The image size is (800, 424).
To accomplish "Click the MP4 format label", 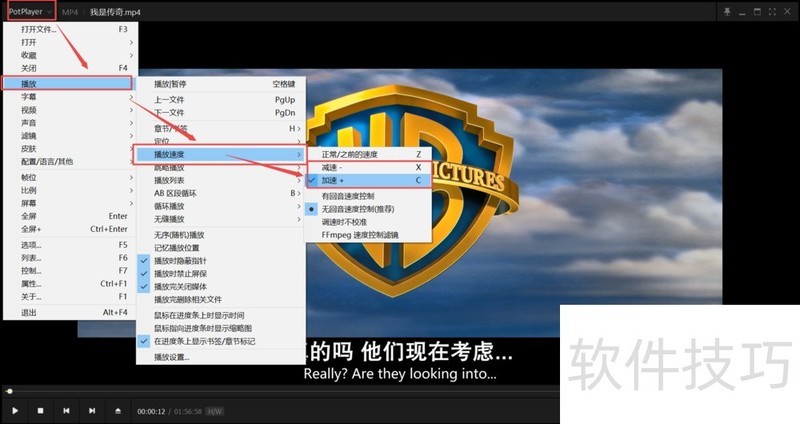I will point(70,12).
